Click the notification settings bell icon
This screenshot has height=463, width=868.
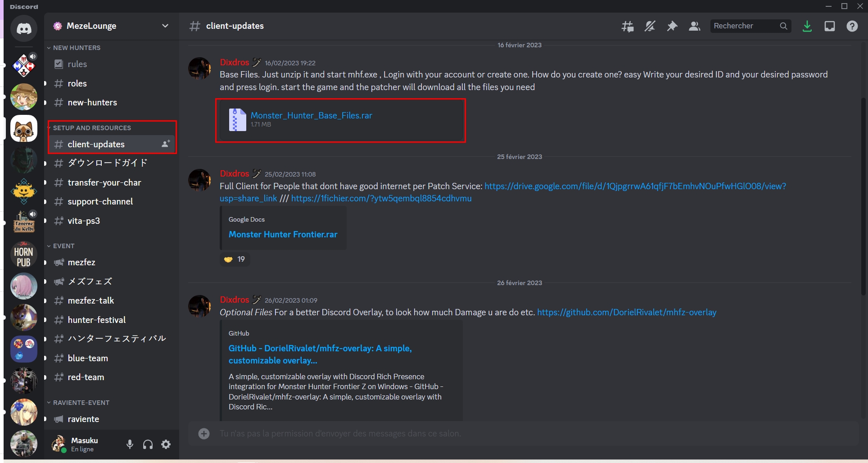pos(649,26)
